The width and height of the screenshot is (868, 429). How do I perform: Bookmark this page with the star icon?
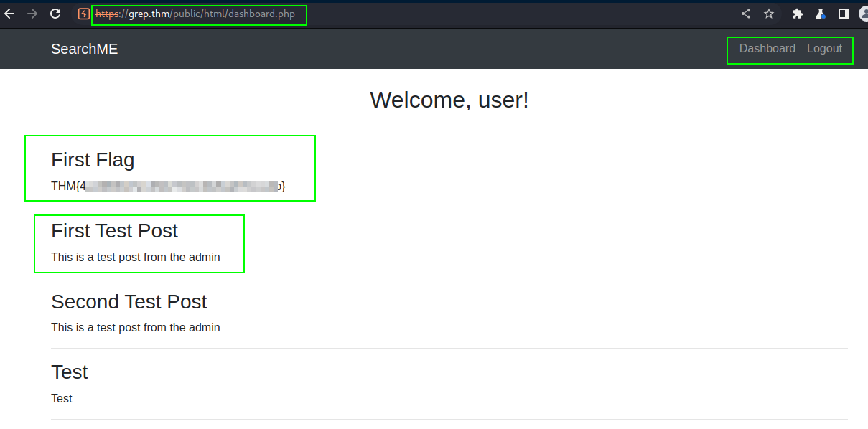[x=769, y=14]
